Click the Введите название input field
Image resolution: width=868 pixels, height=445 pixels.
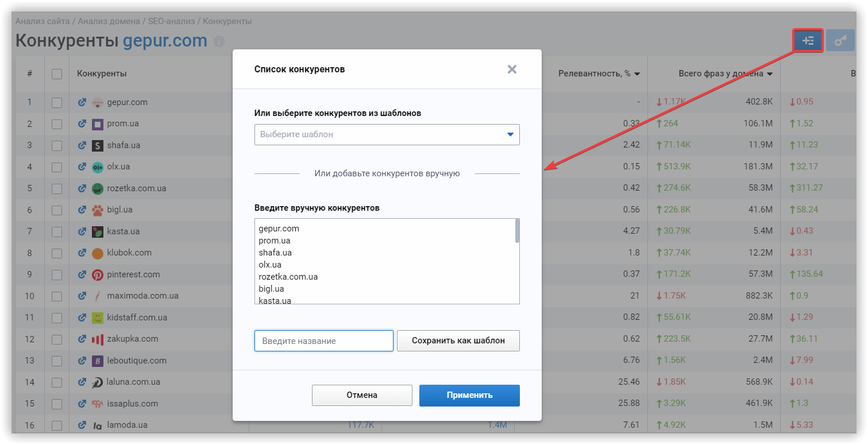(x=324, y=340)
